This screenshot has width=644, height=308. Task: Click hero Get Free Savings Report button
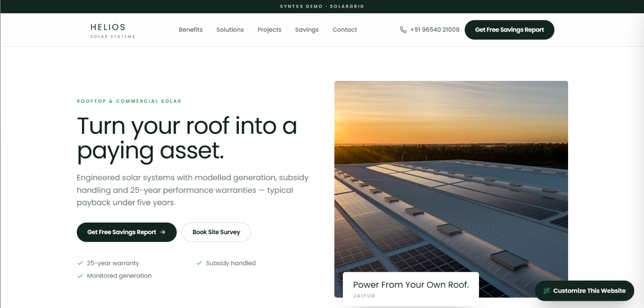click(x=127, y=232)
